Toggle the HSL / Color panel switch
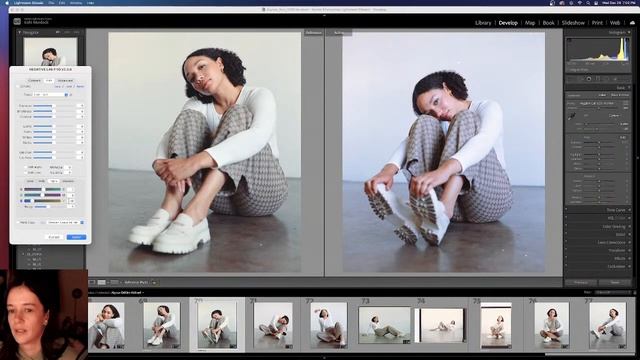 [x=567, y=218]
